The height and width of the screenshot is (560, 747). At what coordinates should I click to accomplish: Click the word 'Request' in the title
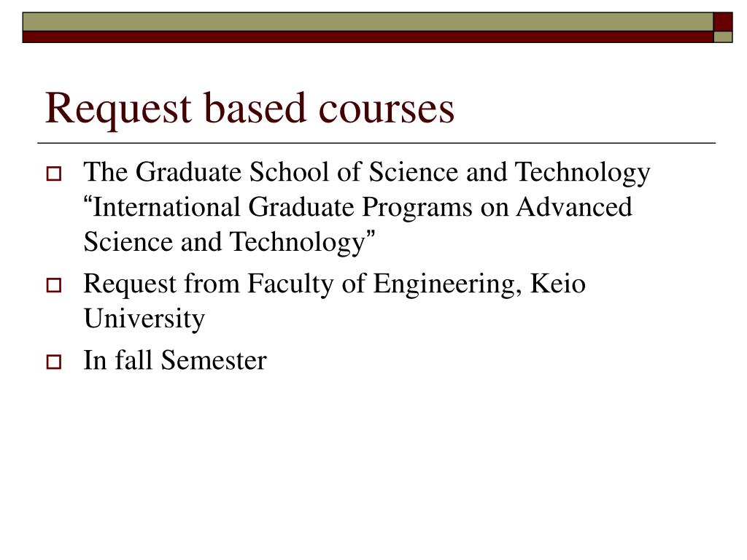click(118, 111)
